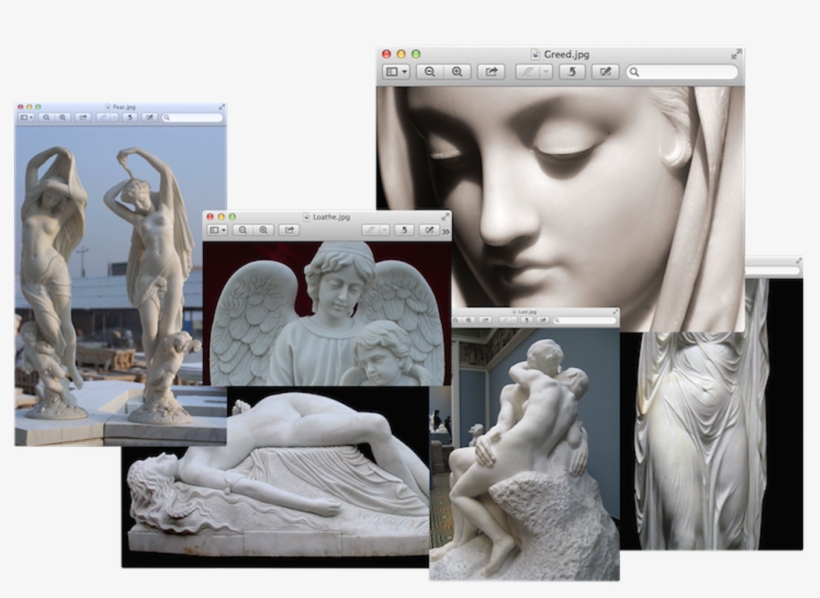Share the Loathe.jpg image
Image resolution: width=820 pixels, height=598 pixels.
(289, 230)
